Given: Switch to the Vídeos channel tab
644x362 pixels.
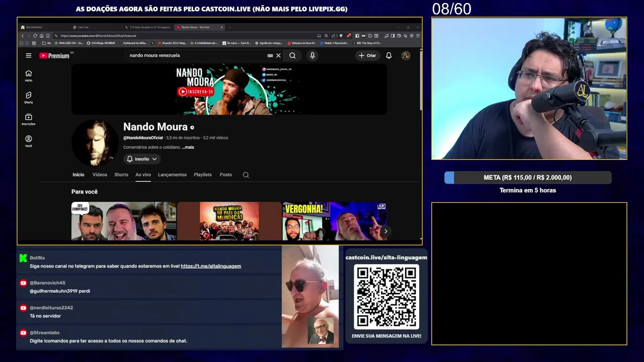Looking at the screenshot, I should [100, 175].
